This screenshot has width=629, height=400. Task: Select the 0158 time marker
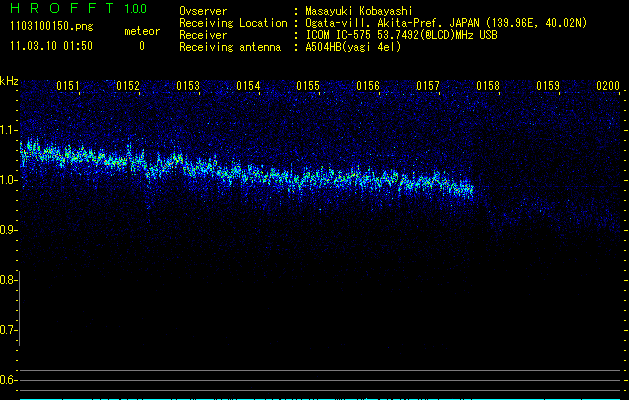point(488,86)
